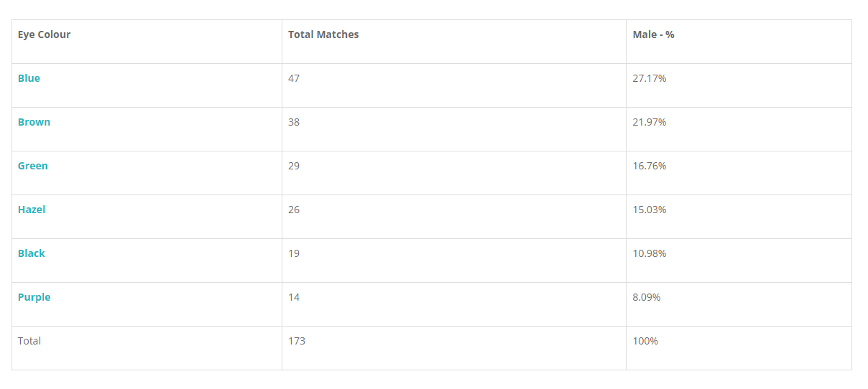Click the Total Matches column header

pos(323,34)
